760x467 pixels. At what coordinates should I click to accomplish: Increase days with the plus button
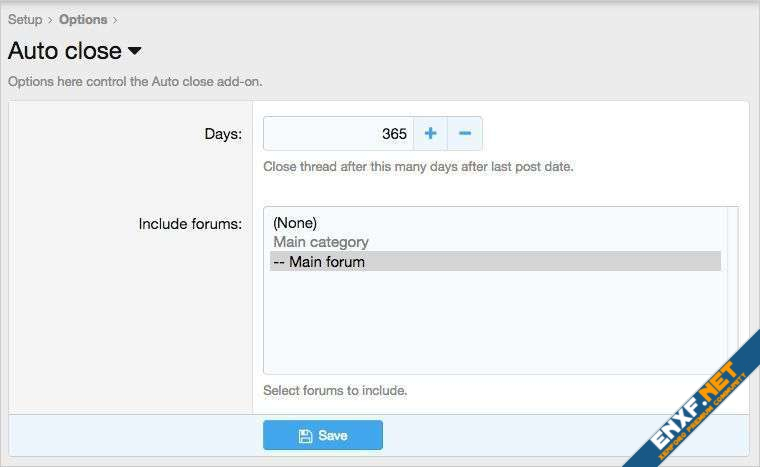point(430,133)
